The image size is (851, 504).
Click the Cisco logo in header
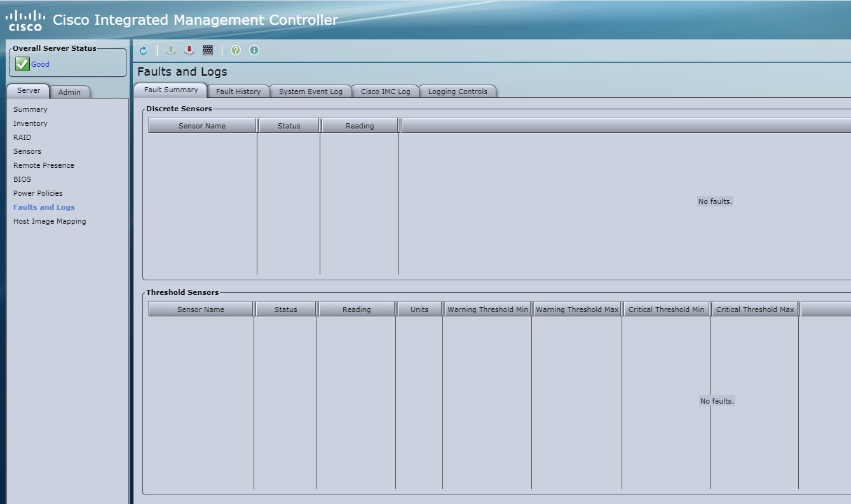(x=25, y=20)
